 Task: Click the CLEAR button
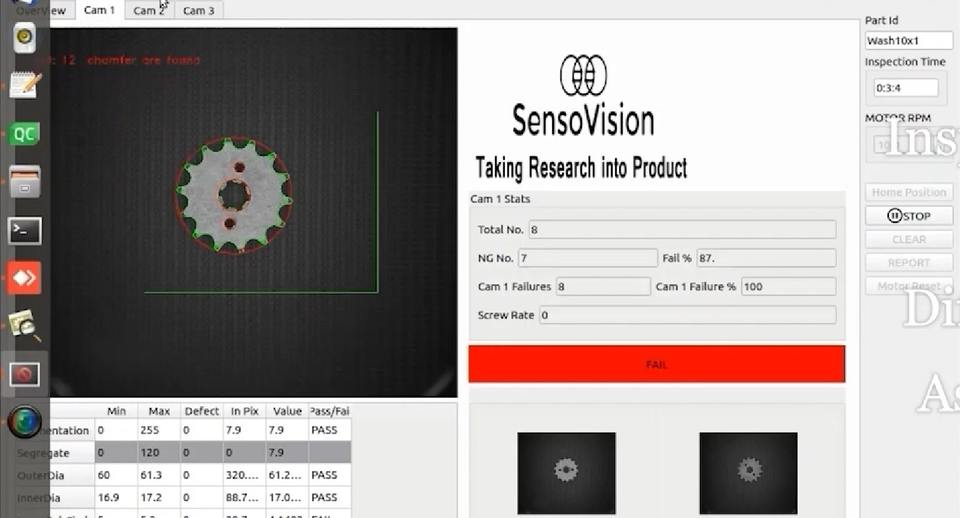(x=909, y=239)
